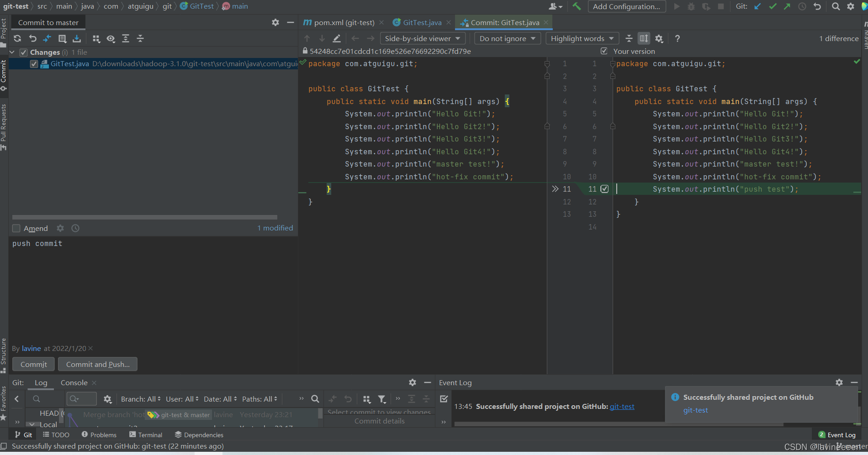Open Git history clock icon
Image resolution: width=868 pixels, height=455 pixels.
point(802,6)
